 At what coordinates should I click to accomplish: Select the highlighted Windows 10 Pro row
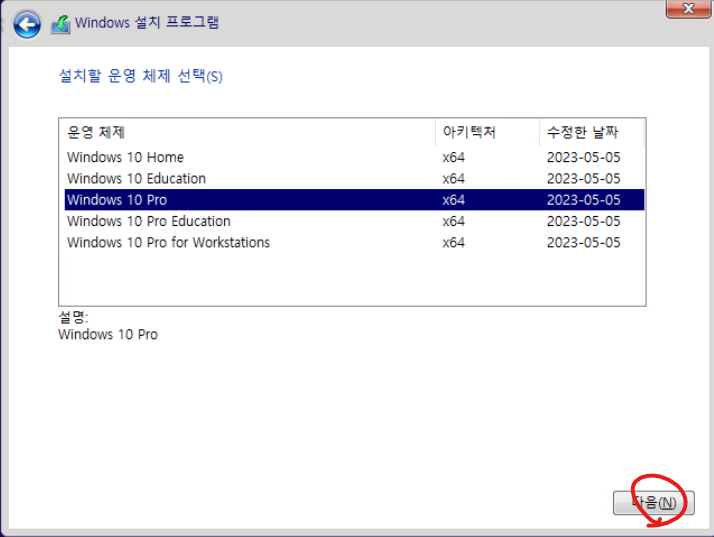coord(354,199)
